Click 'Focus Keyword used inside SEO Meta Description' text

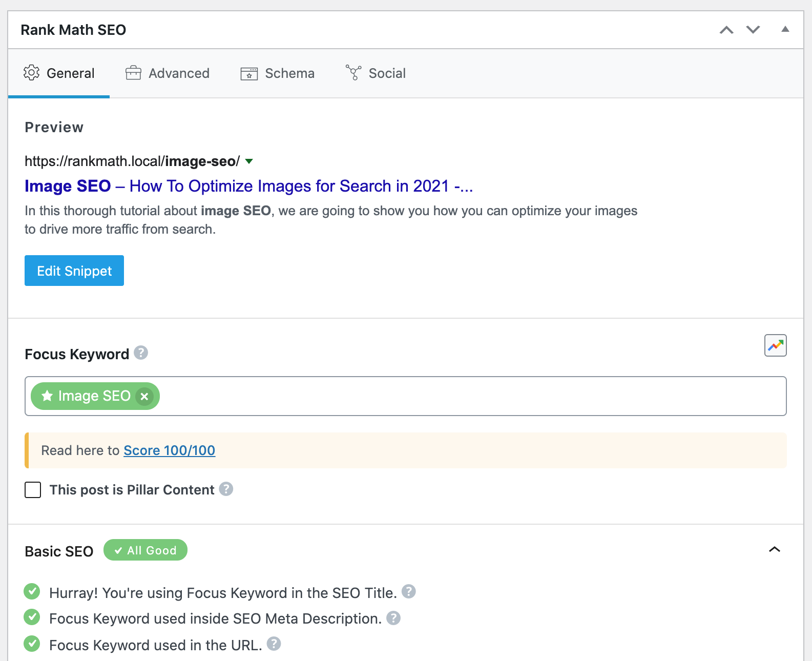pos(216,618)
